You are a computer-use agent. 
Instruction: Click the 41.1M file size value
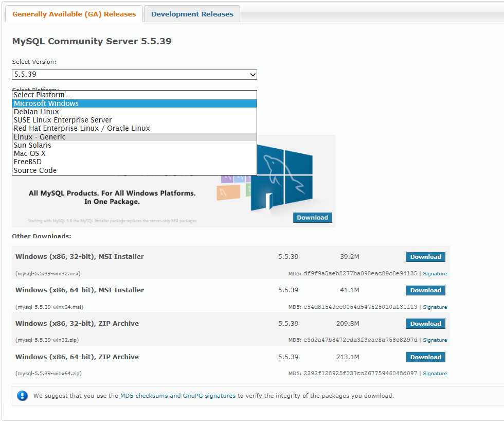coord(350,290)
